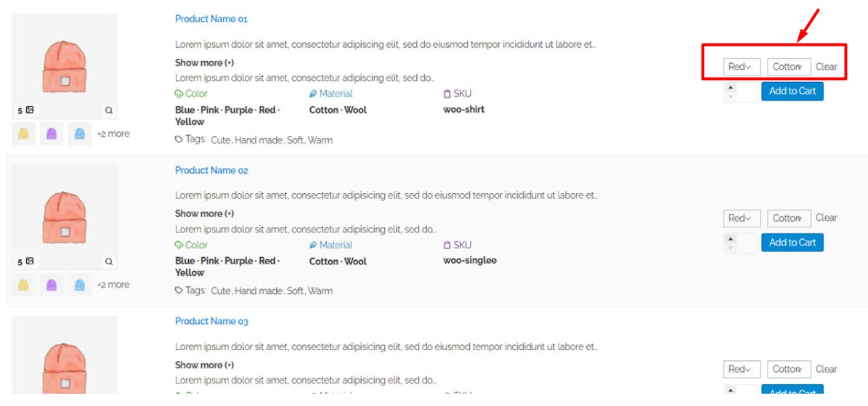The image size is (868, 406).
Task: Open the Cotton material dropdown for Product 02
Action: (789, 218)
